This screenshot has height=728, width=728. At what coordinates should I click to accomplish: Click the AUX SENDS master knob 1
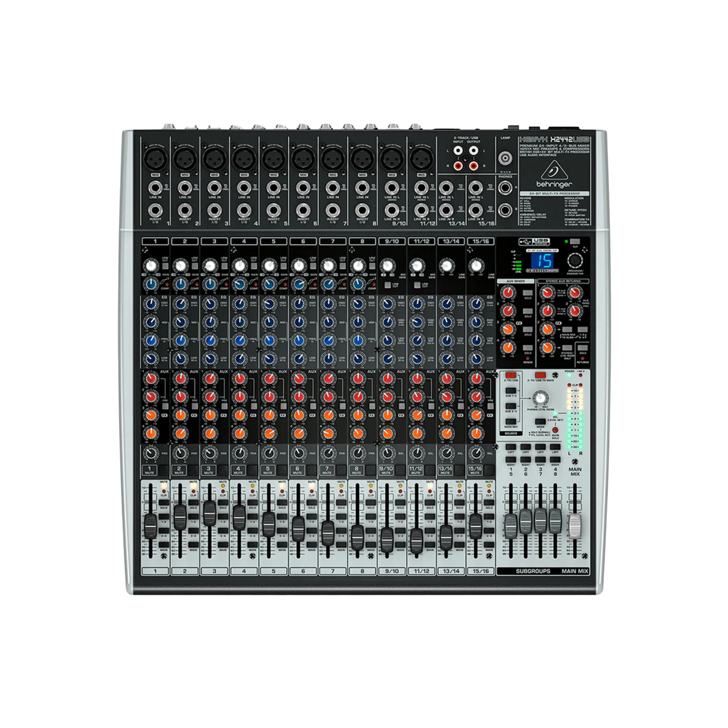click(508, 292)
